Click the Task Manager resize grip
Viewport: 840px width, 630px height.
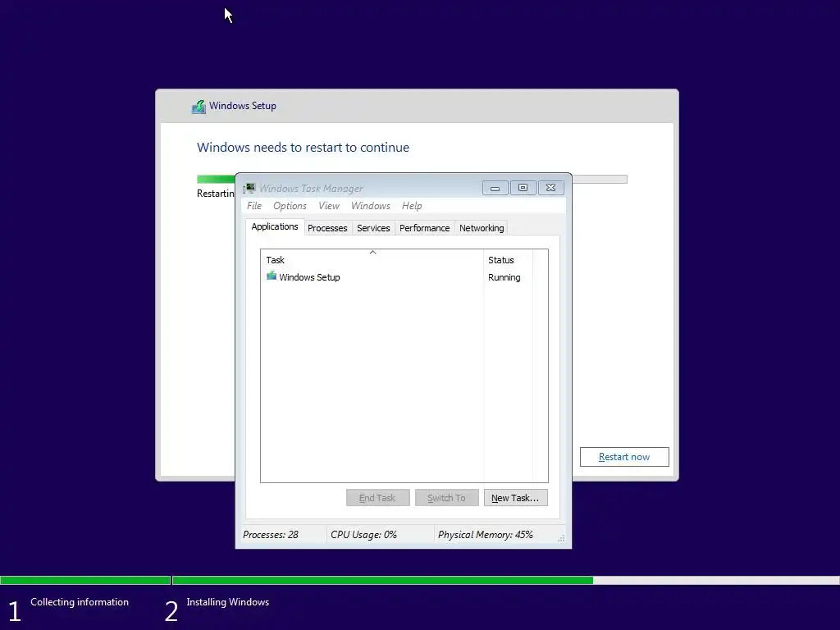pos(561,538)
